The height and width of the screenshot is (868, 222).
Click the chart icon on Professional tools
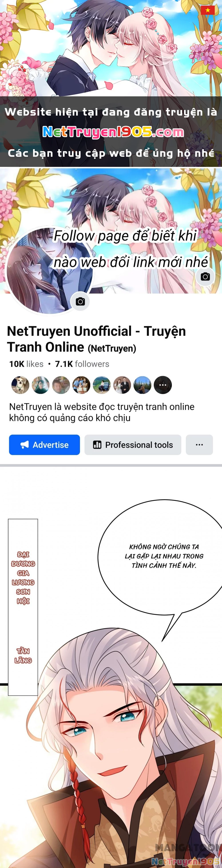pyautogui.click(x=97, y=445)
